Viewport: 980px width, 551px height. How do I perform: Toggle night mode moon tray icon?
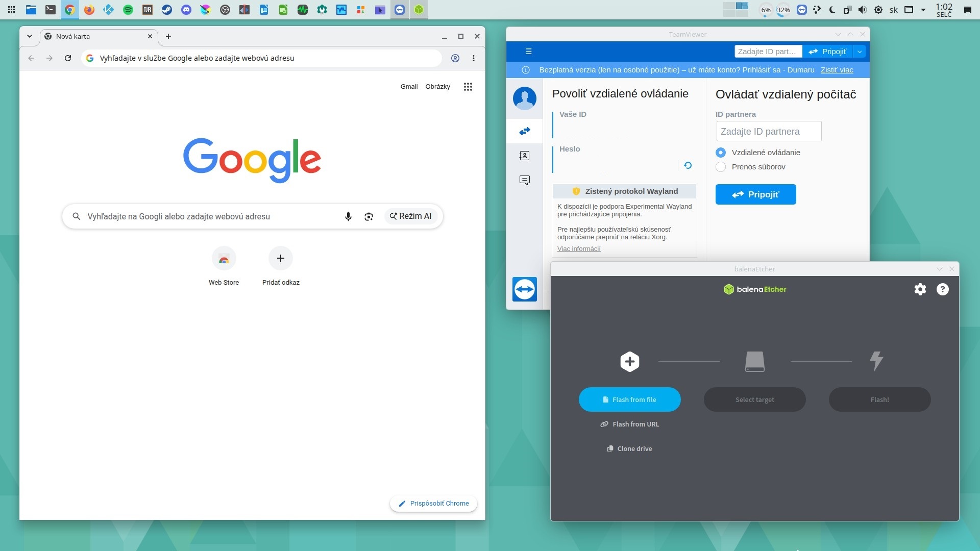(832, 10)
